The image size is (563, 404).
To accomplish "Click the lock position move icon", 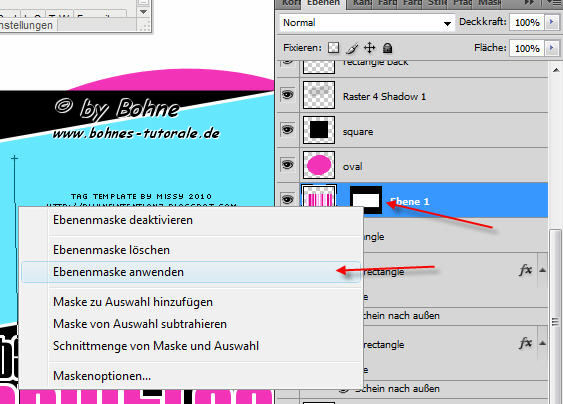I will coord(369,48).
